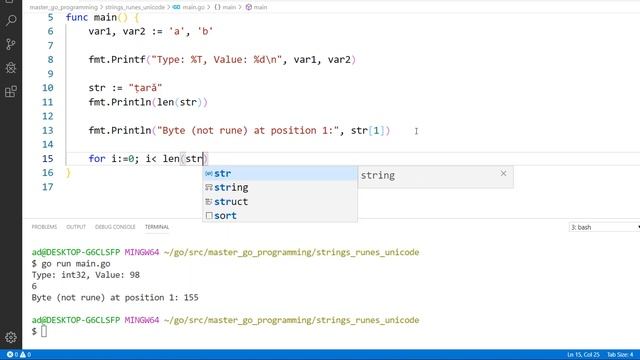This screenshot has height=360, width=640.
Task: Click 'str[1]' on line 13
Action: [x=367, y=131]
